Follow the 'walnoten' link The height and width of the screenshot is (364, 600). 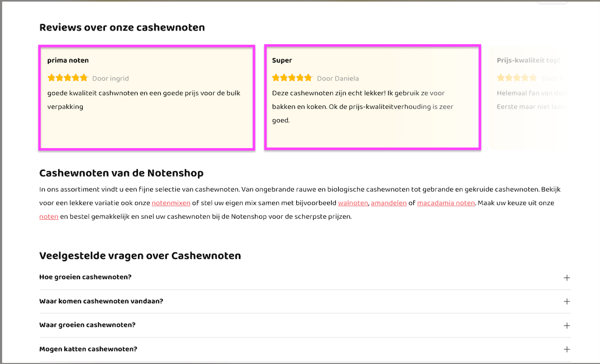point(353,203)
